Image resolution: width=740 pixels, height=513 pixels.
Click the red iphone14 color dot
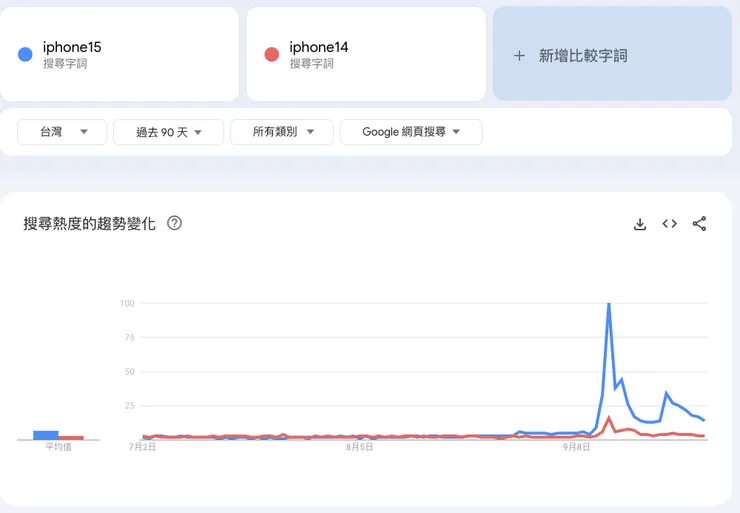[x=271, y=54]
